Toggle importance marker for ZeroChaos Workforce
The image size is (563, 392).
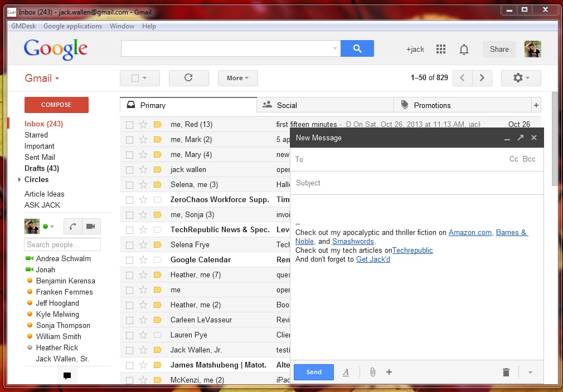coord(157,200)
